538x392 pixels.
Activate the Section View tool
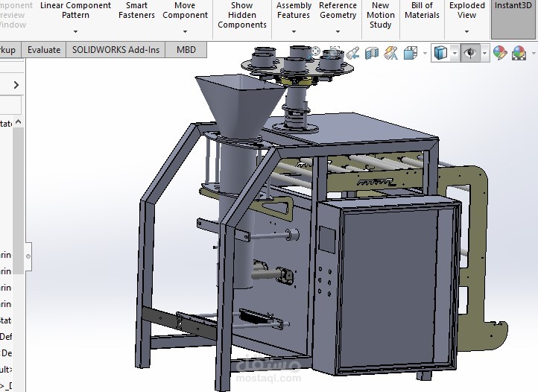click(x=372, y=53)
